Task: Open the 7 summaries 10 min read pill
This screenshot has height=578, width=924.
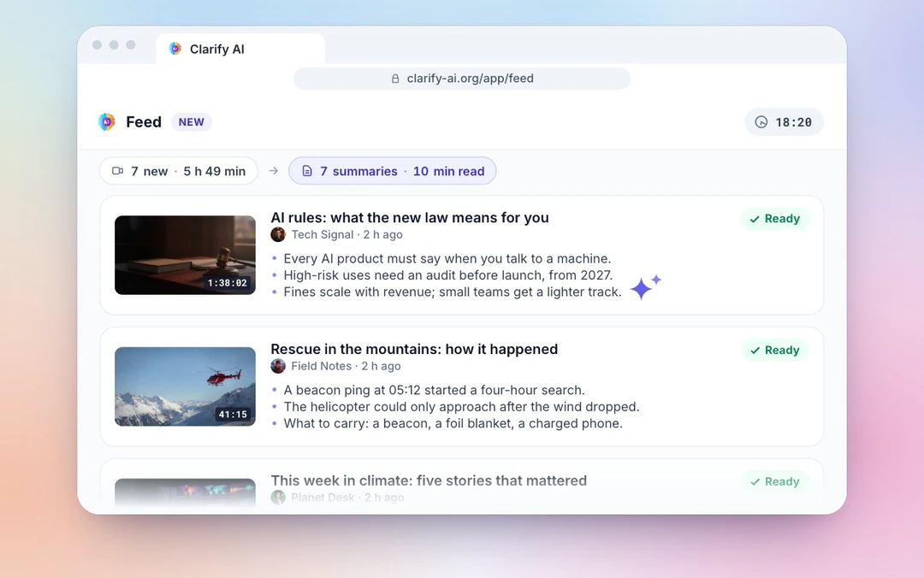Action: 393,171
